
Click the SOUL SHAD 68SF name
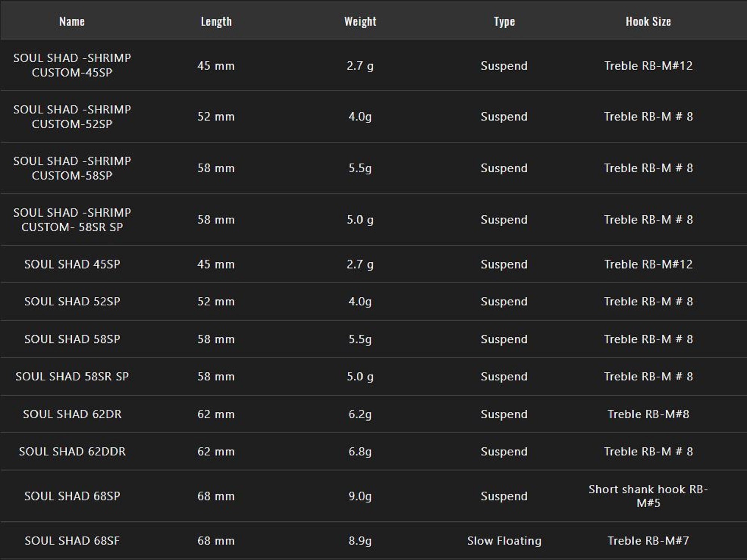[72, 541]
